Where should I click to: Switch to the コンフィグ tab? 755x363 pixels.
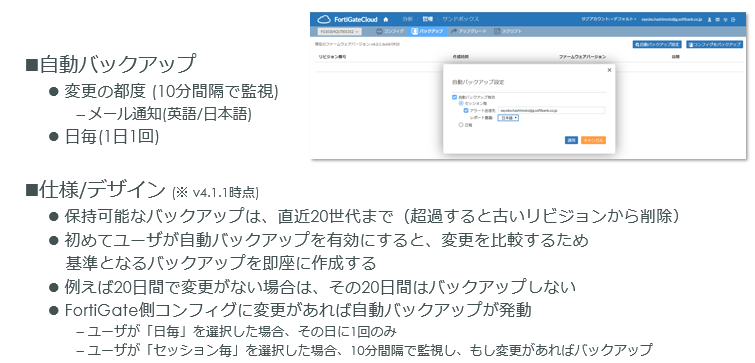click(x=390, y=31)
